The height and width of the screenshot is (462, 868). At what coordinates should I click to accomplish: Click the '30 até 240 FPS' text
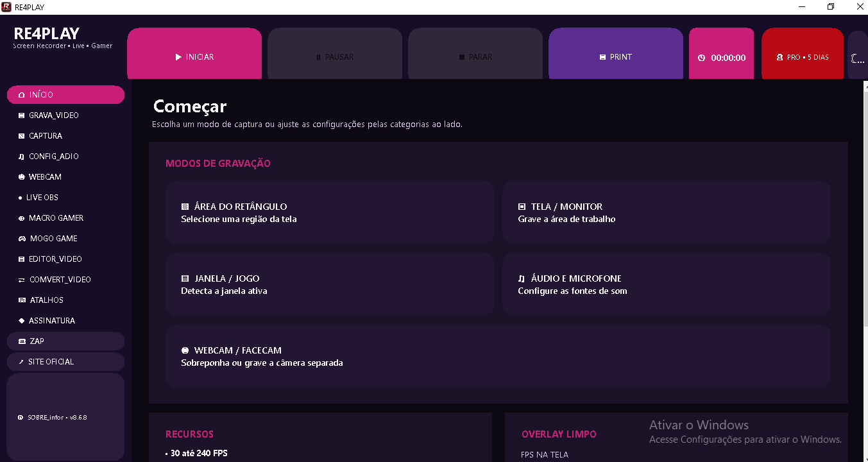[199, 454]
